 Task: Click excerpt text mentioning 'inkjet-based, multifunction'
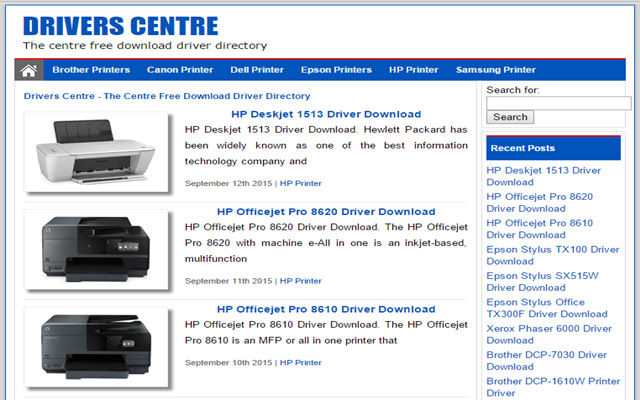[x=326, y=243]
